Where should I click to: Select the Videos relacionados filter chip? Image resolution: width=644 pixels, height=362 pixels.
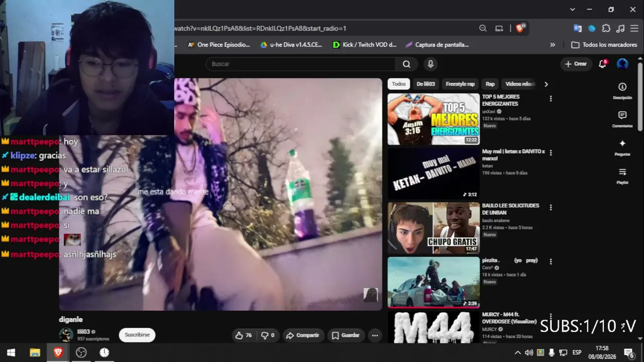click(520, 84)
